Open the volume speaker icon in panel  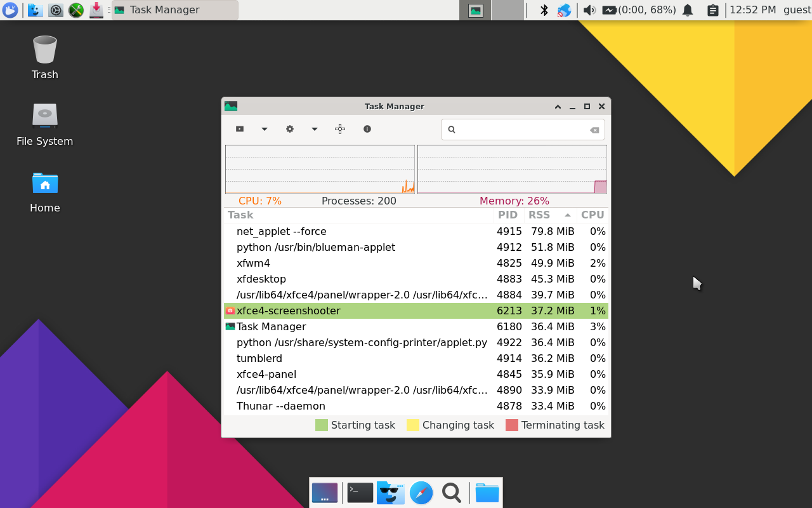[589, 10]
